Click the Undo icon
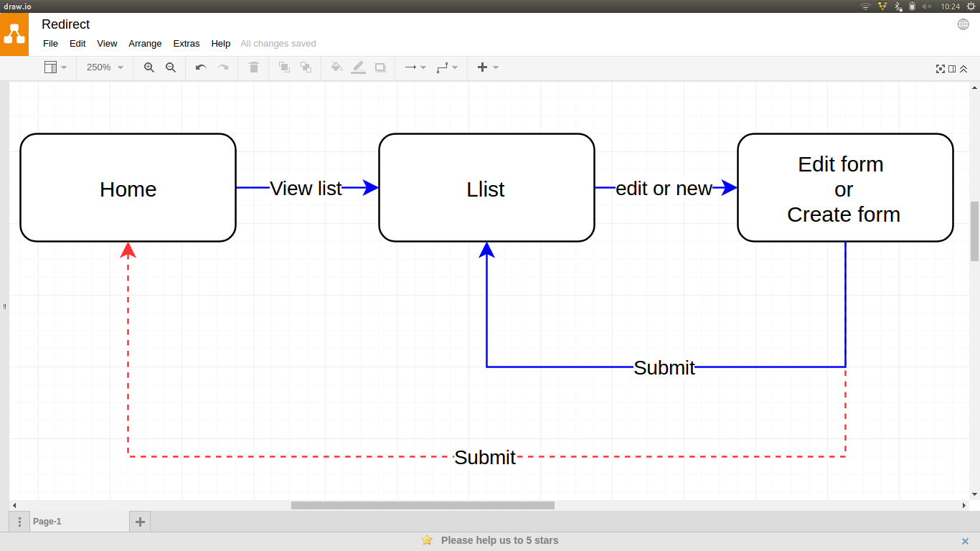 200,67
